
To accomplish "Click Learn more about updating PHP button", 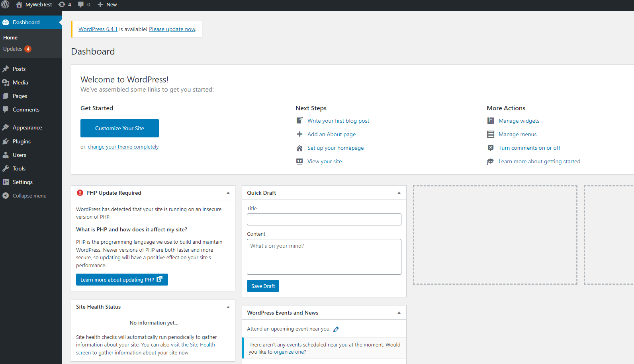I will pyautogui.click(x=122, y=280).
